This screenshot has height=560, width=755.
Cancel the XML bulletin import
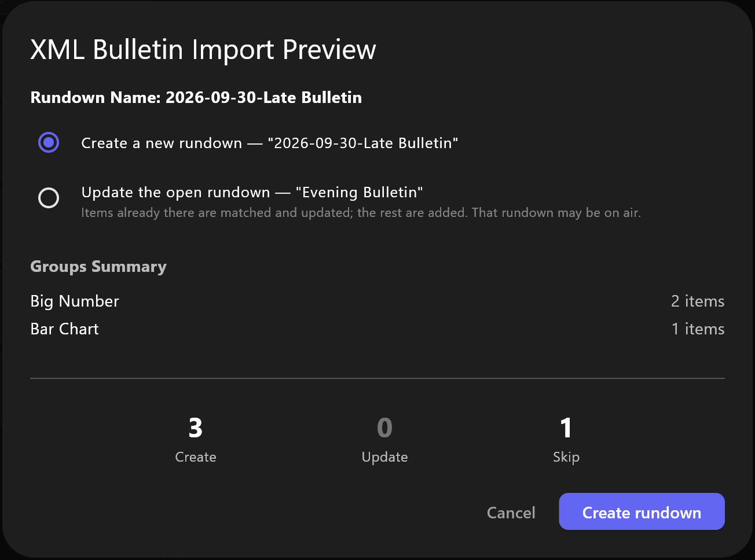[x=511, y=513]
